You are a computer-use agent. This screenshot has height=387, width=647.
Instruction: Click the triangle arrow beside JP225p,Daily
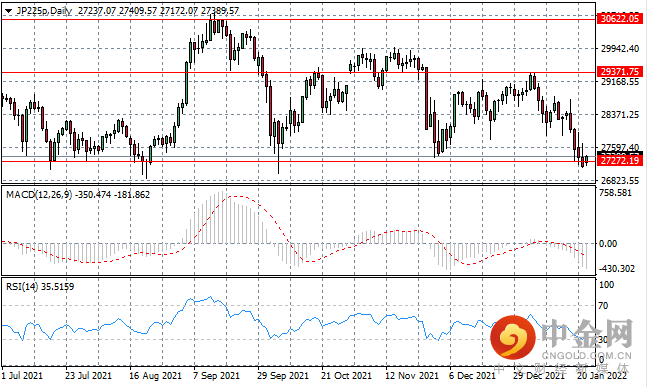tap(8, 11)
